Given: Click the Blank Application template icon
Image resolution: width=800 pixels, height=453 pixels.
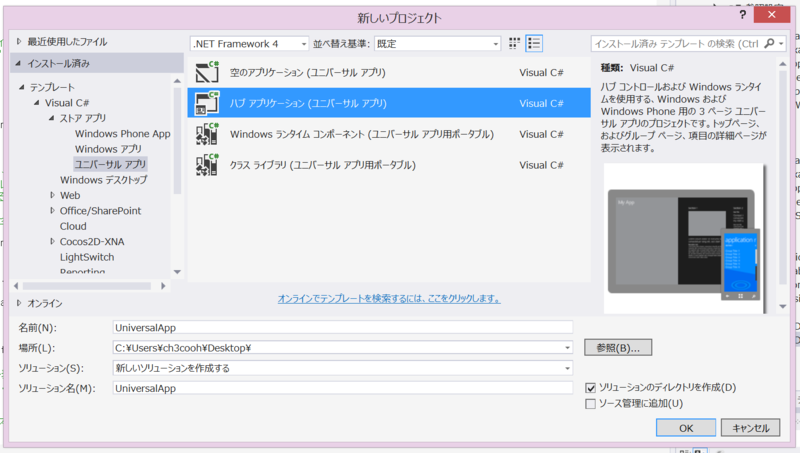Looking at the screenshot, I should pyautogui.click(x=207, y=72).
